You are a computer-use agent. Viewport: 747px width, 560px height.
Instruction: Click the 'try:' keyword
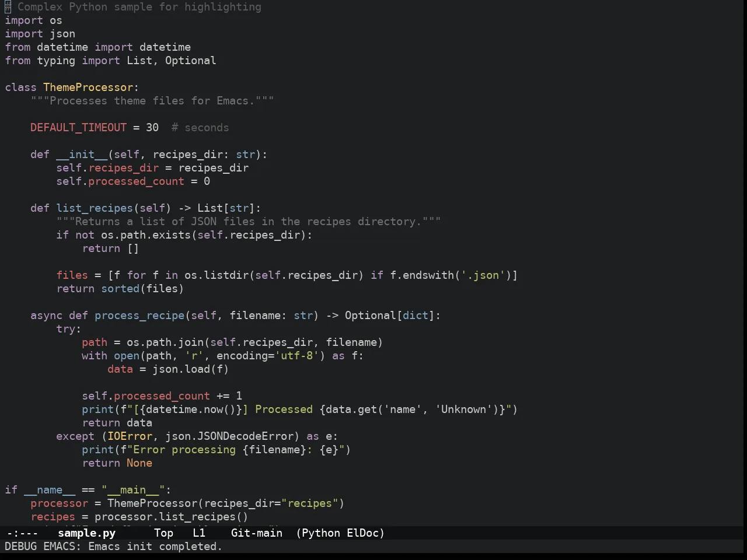point(69,329)
